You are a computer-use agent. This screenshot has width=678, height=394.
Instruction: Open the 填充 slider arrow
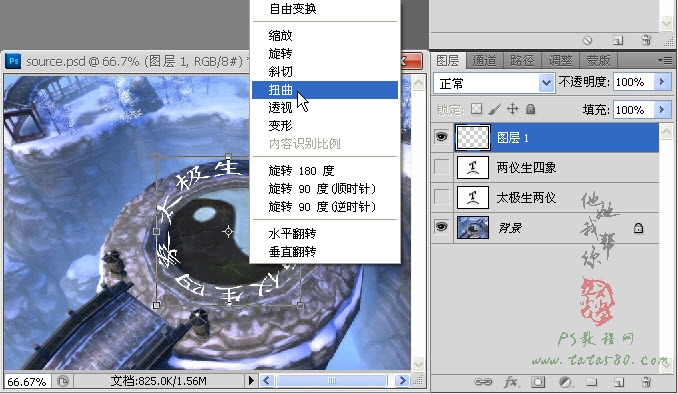(x=662, y=110)
